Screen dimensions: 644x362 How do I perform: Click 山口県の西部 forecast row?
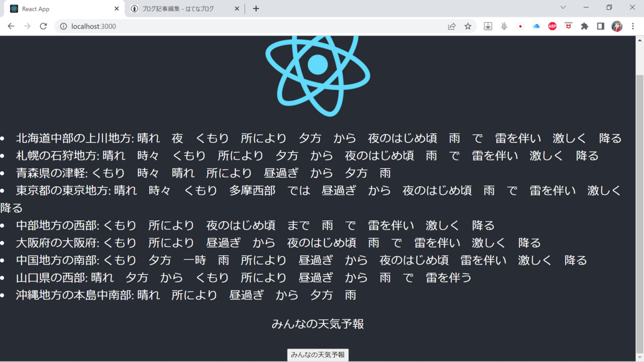(x=319, y=278)
